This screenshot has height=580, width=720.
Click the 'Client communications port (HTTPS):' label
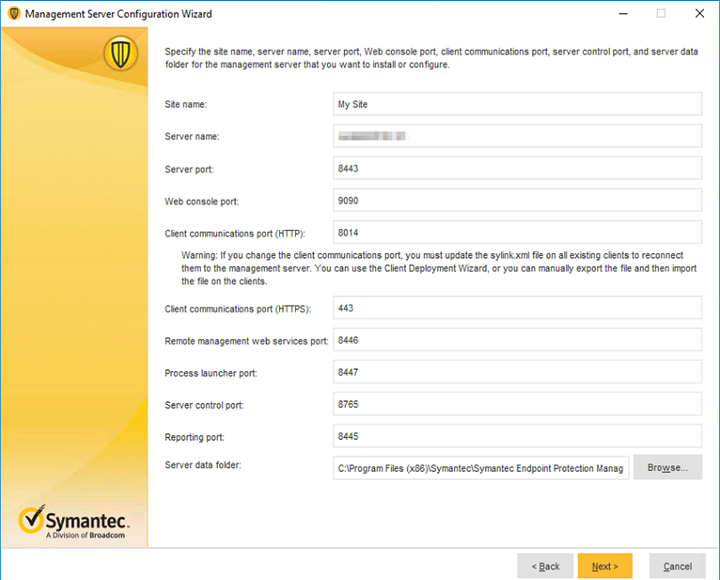point(237,309)
